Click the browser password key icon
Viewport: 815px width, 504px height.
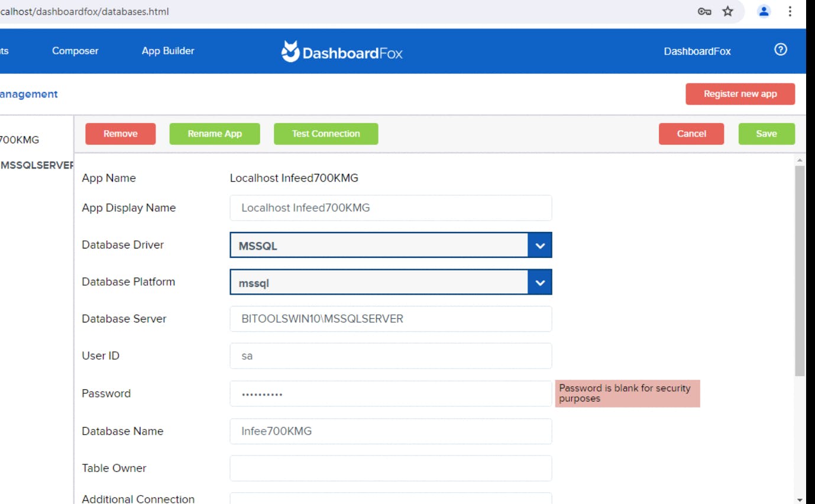pos(704,11)
